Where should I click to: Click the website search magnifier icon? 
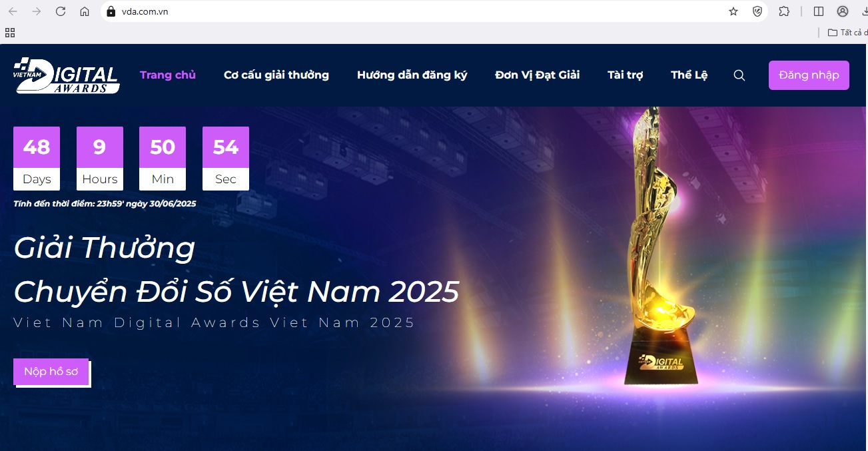(x=739, y=75)
